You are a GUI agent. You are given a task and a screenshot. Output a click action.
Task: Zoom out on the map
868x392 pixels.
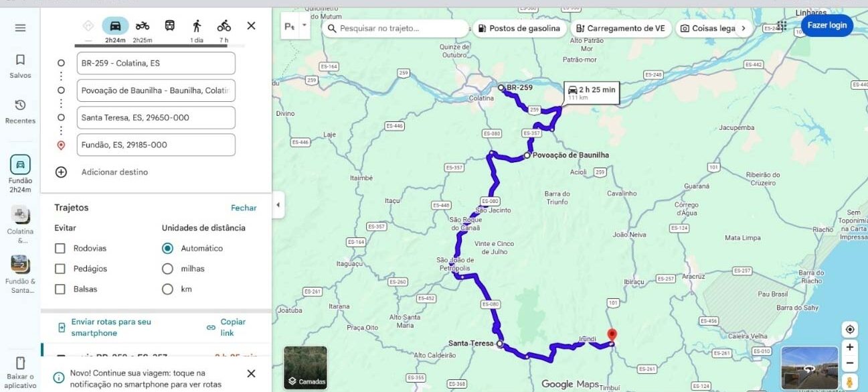(x=849, y=363)
